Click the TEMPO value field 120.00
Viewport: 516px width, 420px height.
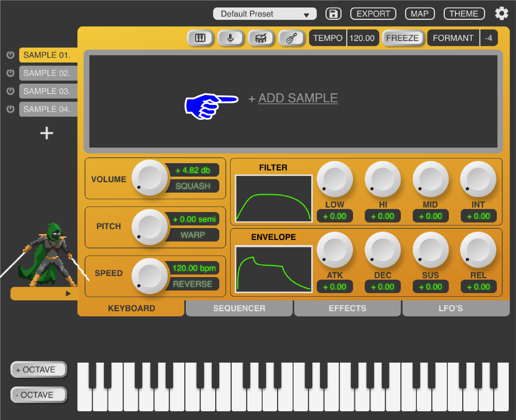(362, 38)
